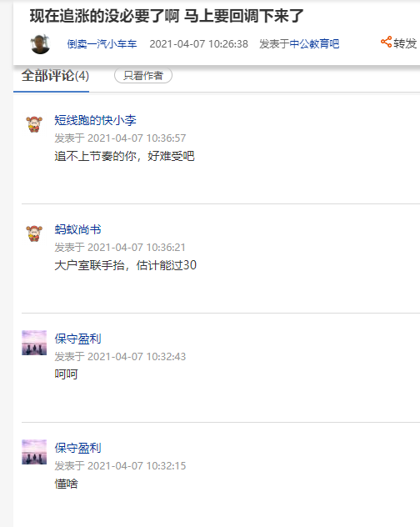This screenshot has width=420, height=527.
Task: Click post timestamp 2021-04-07 10:26:38
Action: [199, 44]
